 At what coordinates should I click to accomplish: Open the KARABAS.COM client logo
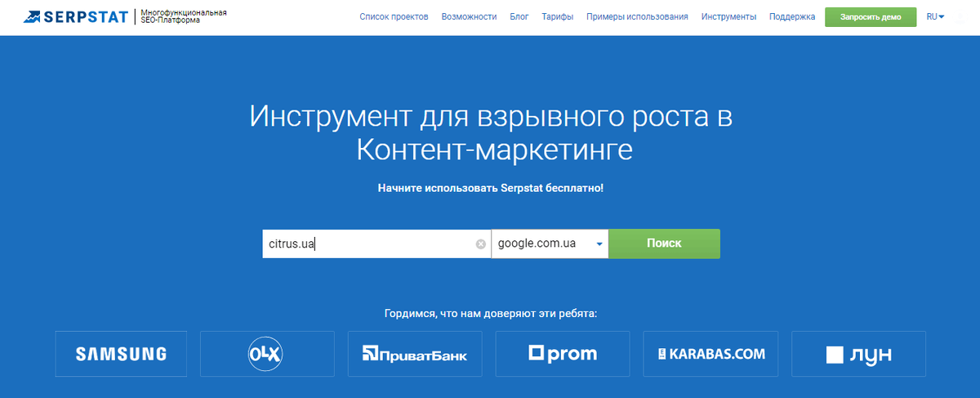(x=710, y=354)
